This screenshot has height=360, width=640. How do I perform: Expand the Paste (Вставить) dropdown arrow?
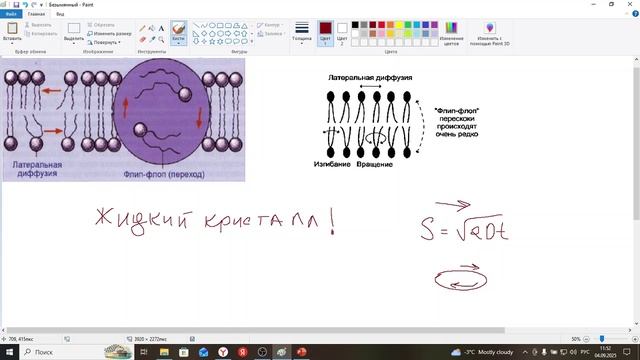pos(12,43)
